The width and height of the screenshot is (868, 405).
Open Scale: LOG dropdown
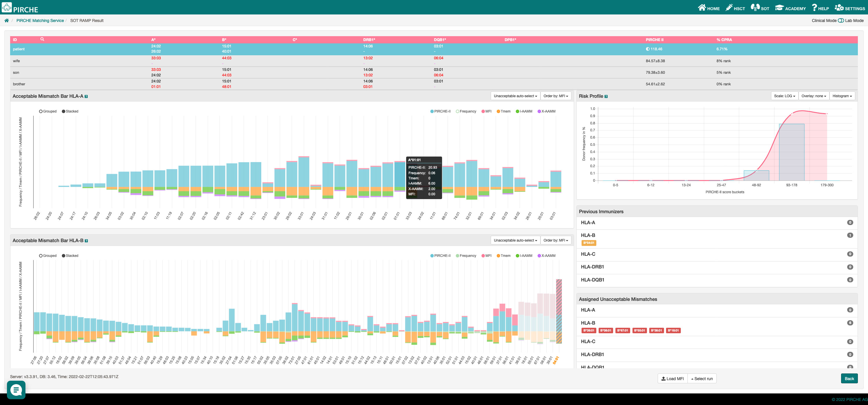784,96
